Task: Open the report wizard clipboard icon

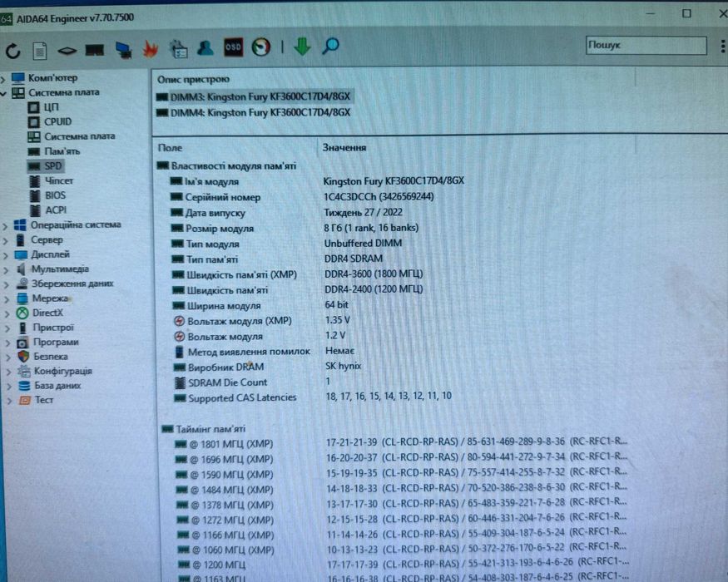Action: [178, 49]
